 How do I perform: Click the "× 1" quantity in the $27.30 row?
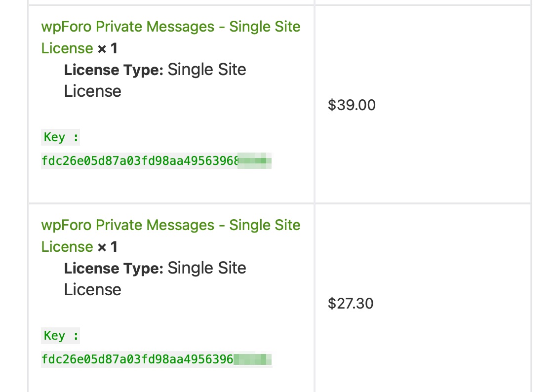[107, 247]
